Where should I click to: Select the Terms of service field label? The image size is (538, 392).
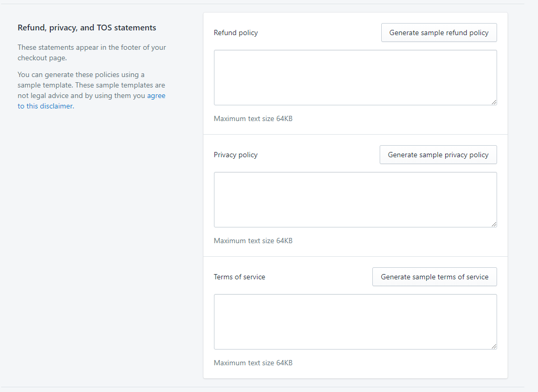point(240,277)
